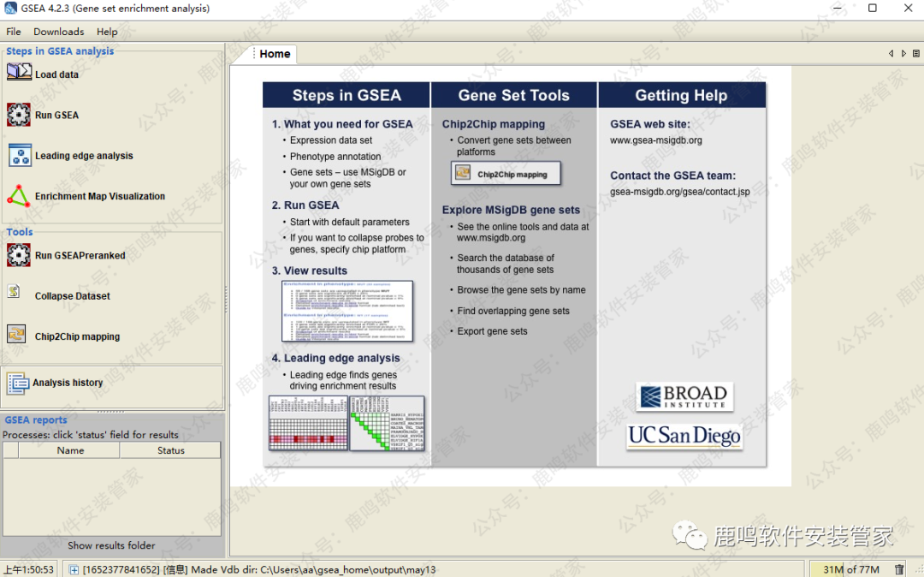Screen dimensions: 924x577
Task: Click the trash can memory icon
Action: [899, 569]
